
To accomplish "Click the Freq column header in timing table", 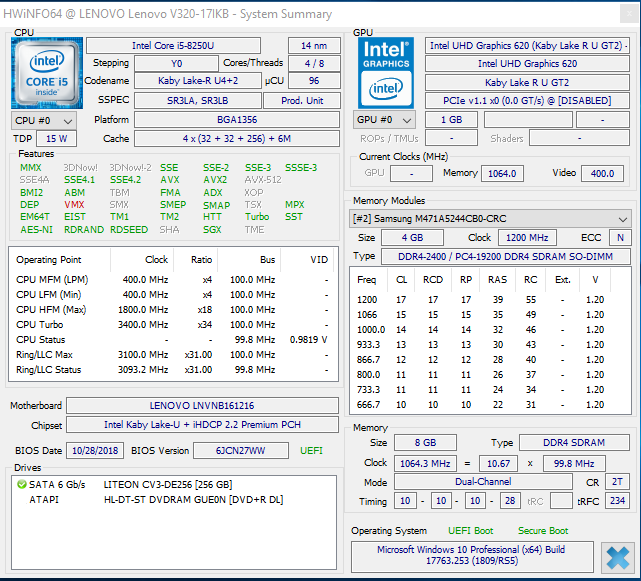I will point(366,280).
